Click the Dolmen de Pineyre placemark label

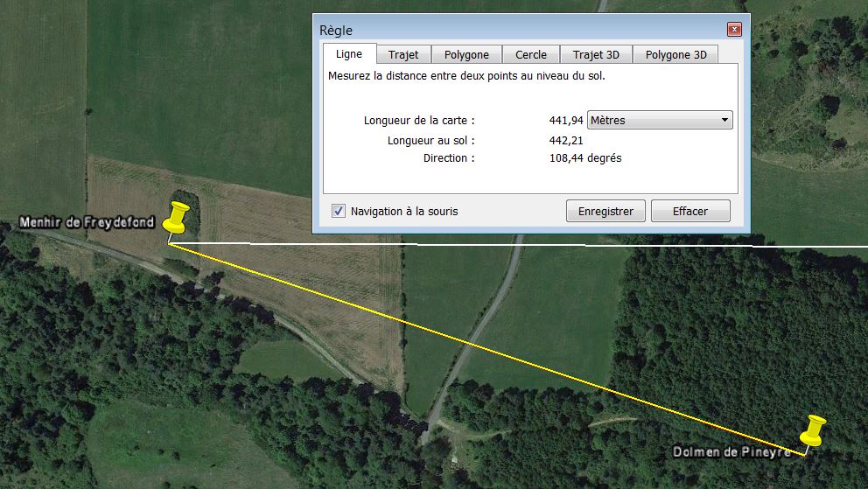(x=731, y=452)
